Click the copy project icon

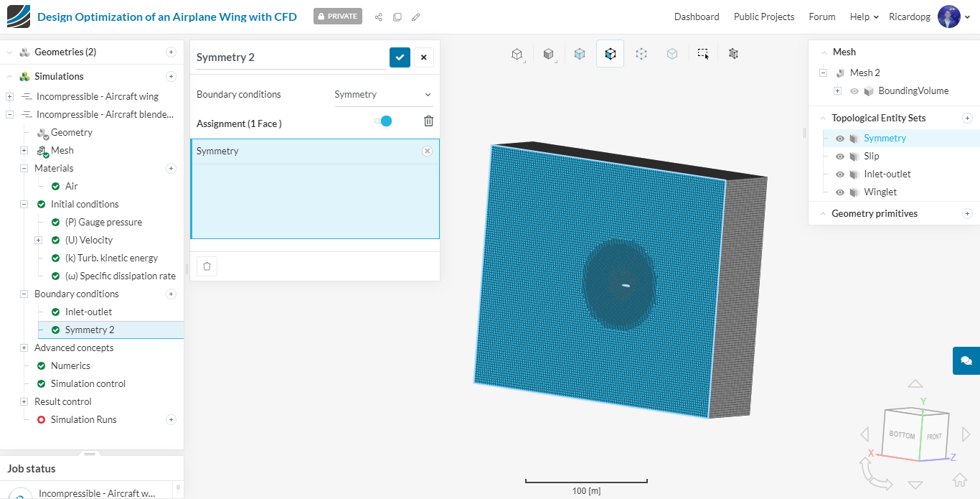397,17
